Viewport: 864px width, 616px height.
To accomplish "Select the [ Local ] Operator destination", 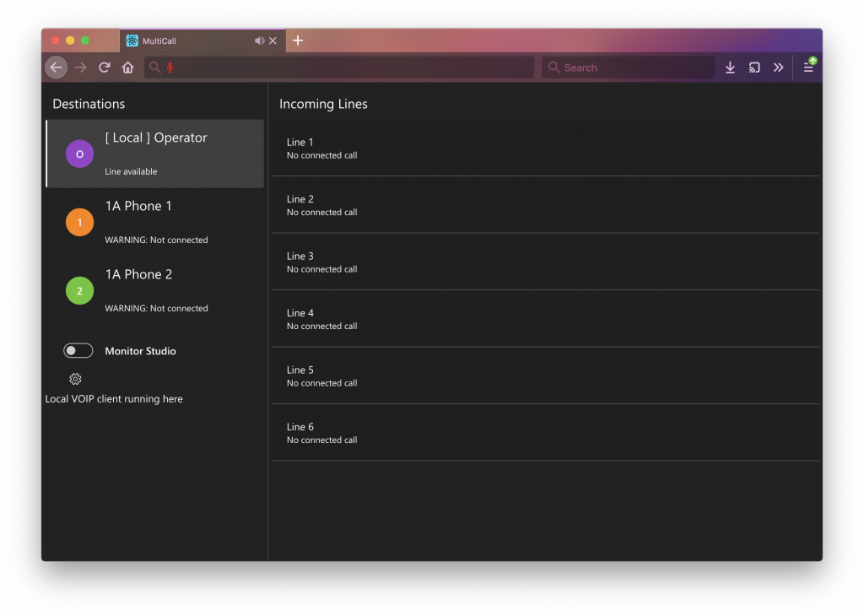I will click(x=155, y=154).
